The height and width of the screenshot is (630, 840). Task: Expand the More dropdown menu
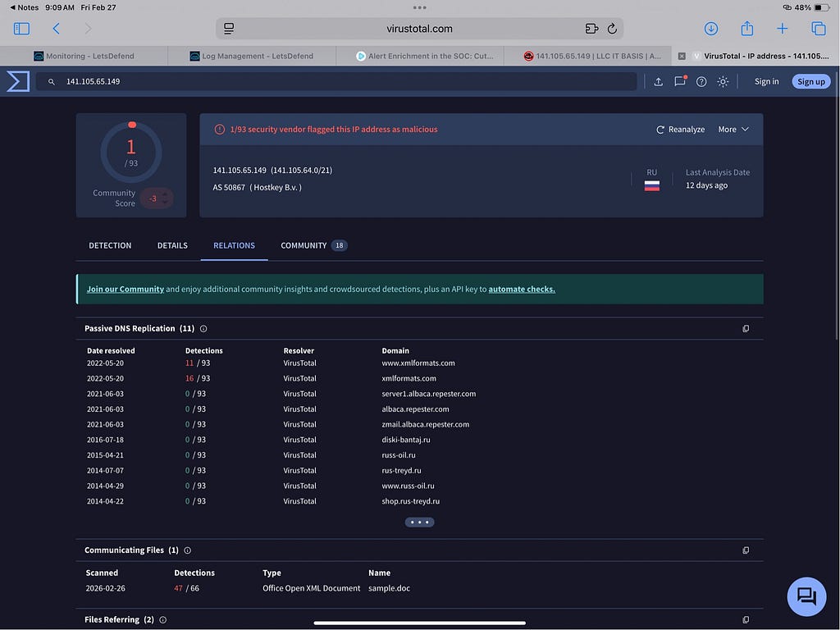pyautogui.click(x=733, y=130)
